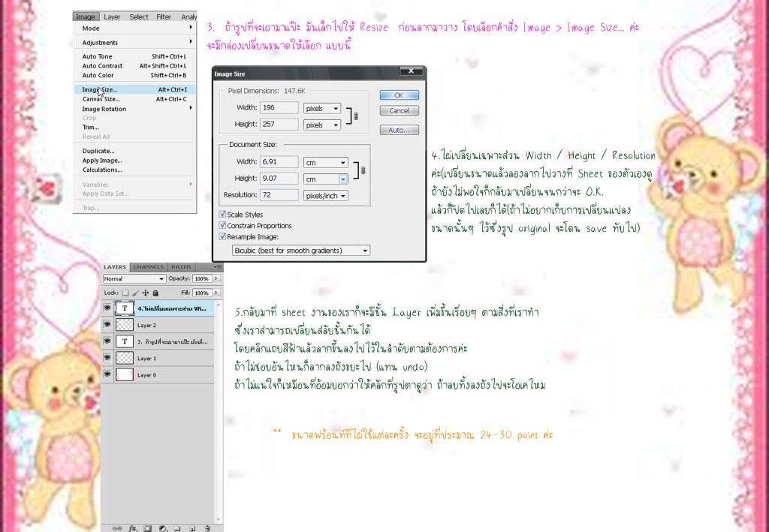Viewport: 769px width, 532px height.
Task: Uncheck the Constrain Proportions checkbox
Action: click(x=222, y=225)
